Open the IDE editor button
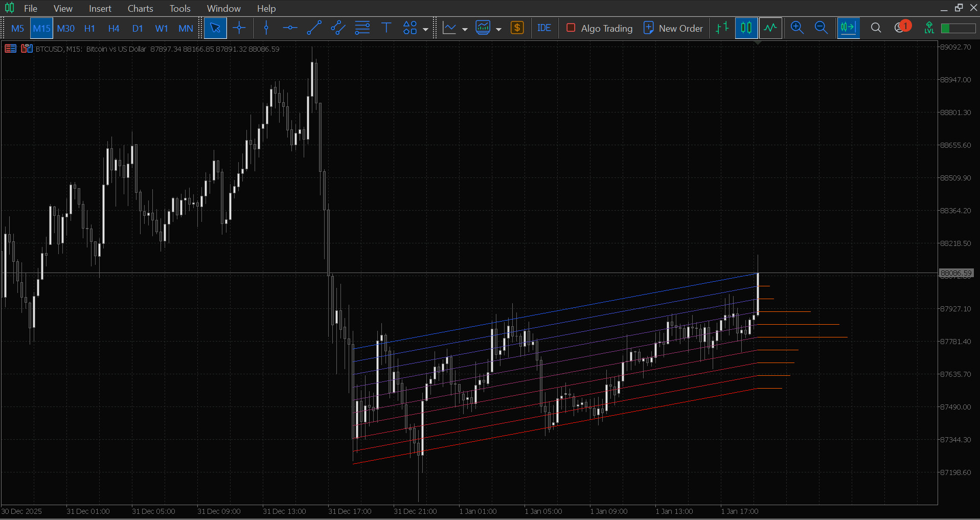This screenshot has height=520, width=980. tap(544, 28)
